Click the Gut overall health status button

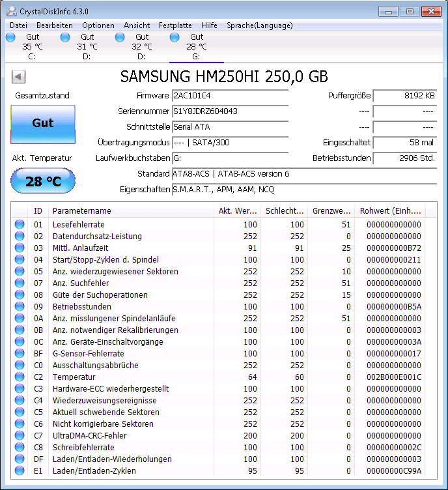43,124
